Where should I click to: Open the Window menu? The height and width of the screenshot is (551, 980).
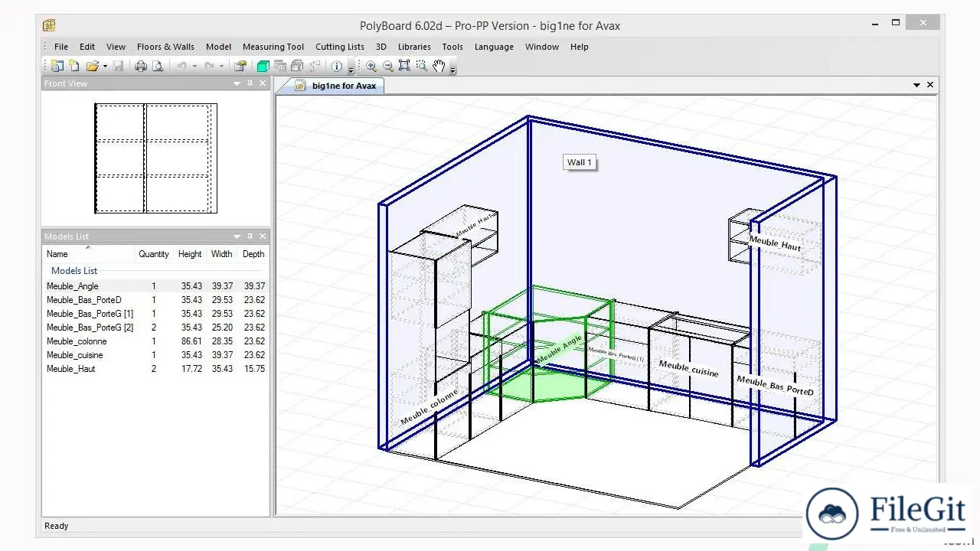pyautogui.click(x=542, y=47)
